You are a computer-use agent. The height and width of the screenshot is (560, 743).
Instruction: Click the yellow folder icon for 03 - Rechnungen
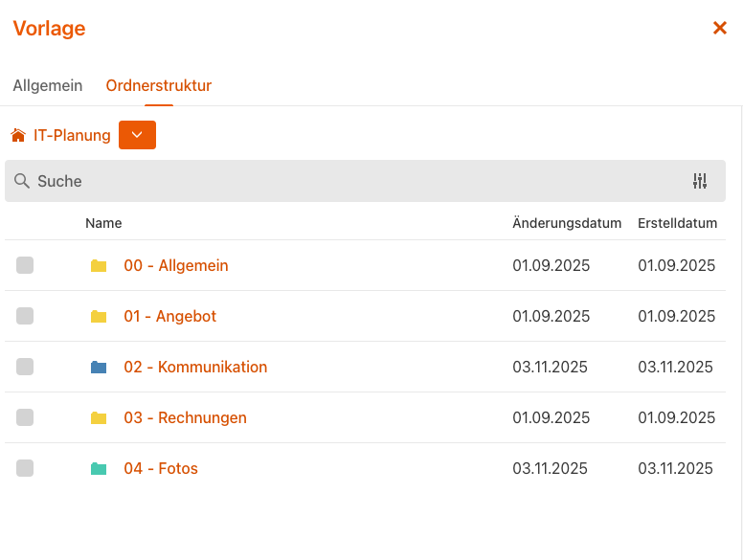click(x=99, y=418)
